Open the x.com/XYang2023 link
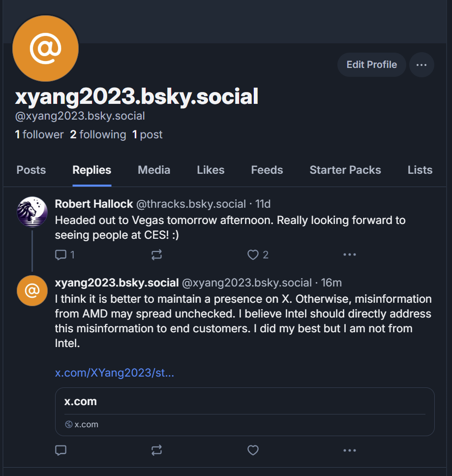This screenshot has height=476, width=452. tap(115, 373)
